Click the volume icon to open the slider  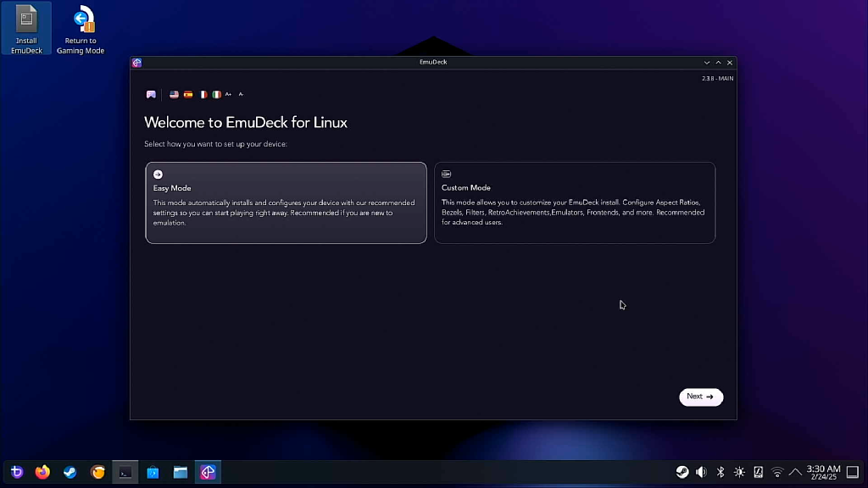[701, 472]
